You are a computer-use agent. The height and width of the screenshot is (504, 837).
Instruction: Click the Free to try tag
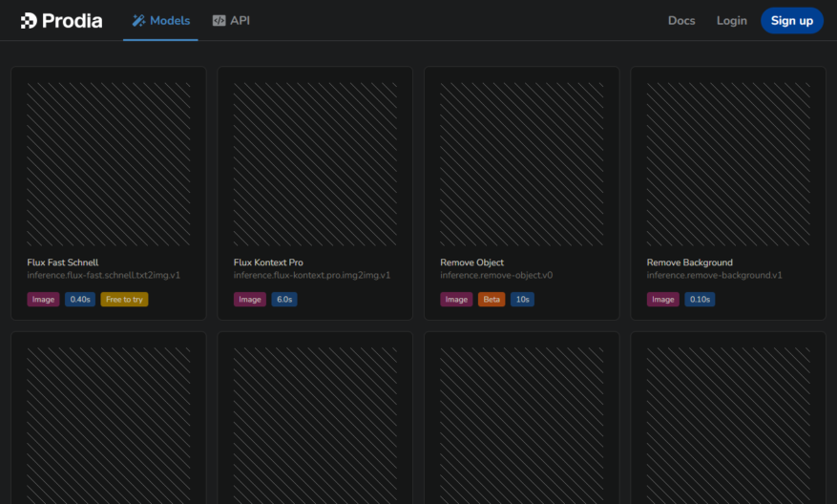(124, 300)
